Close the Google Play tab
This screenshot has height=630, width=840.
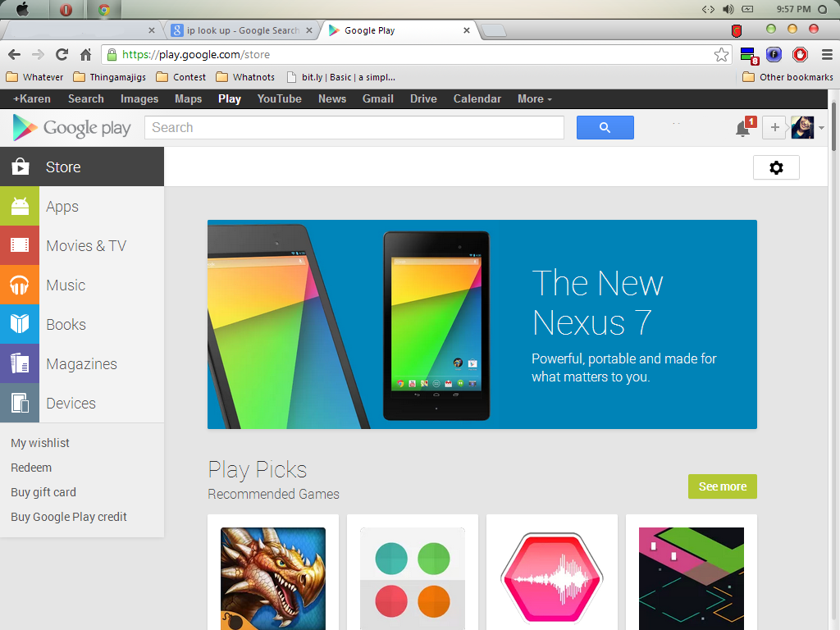click(467, 30)
